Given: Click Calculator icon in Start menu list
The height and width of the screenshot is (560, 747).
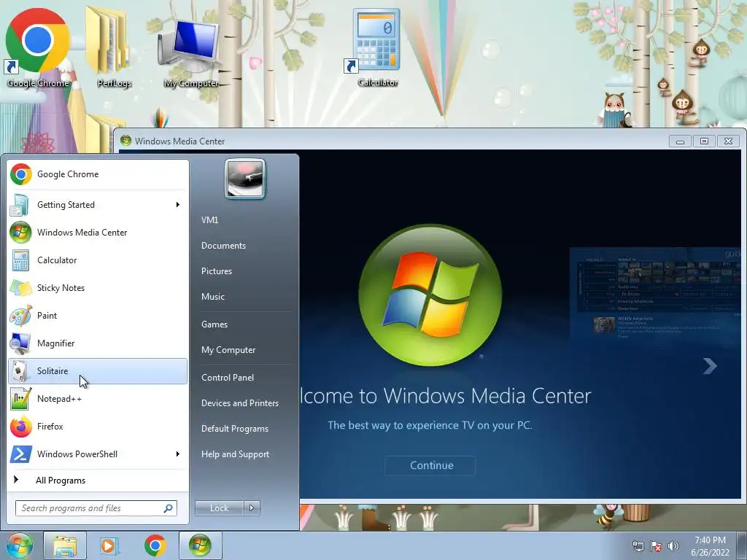Looking at the screenshot, I should point(21,260).
